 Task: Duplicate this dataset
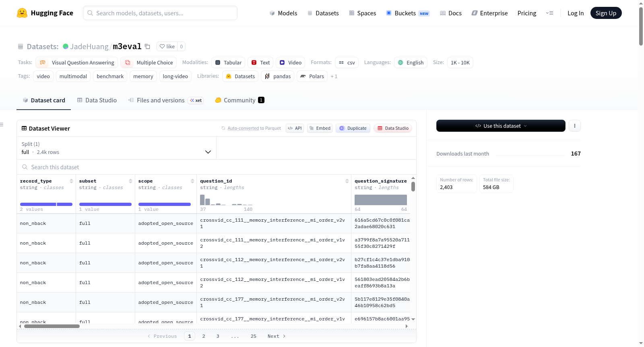tap(353, 128)
